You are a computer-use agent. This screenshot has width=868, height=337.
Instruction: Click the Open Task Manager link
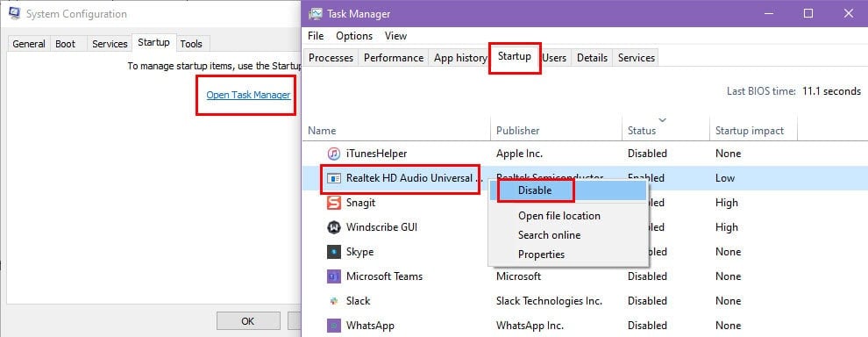(248, 95)
